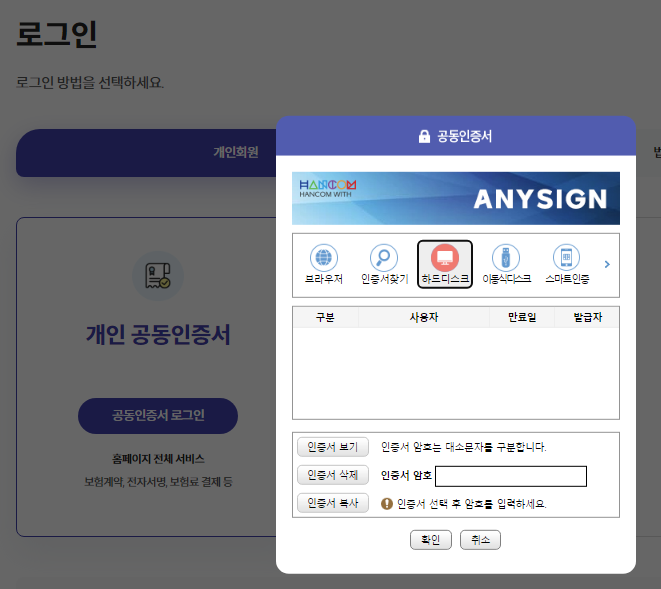This screenshot has width=661, height=589.
Task: Click the 로그인 page heading
Action: pyautogui.click(x=56, y=34)
